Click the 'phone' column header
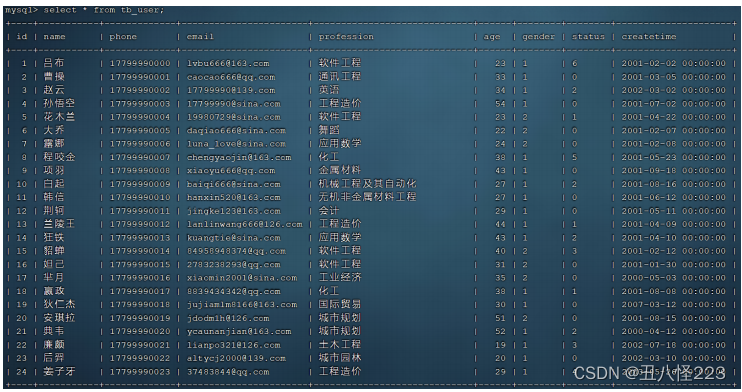This screenshot has height=392, width=742. pyautogui.click(x=123, y=36)
